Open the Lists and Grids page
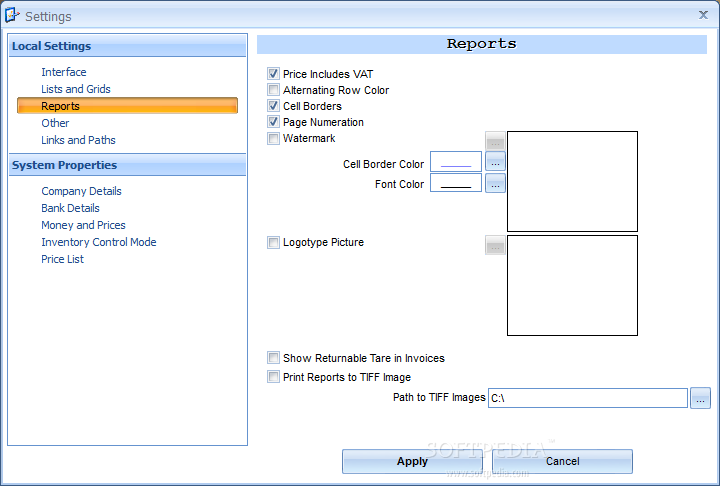Screen dimensions: 720x486 pos(76,89)
